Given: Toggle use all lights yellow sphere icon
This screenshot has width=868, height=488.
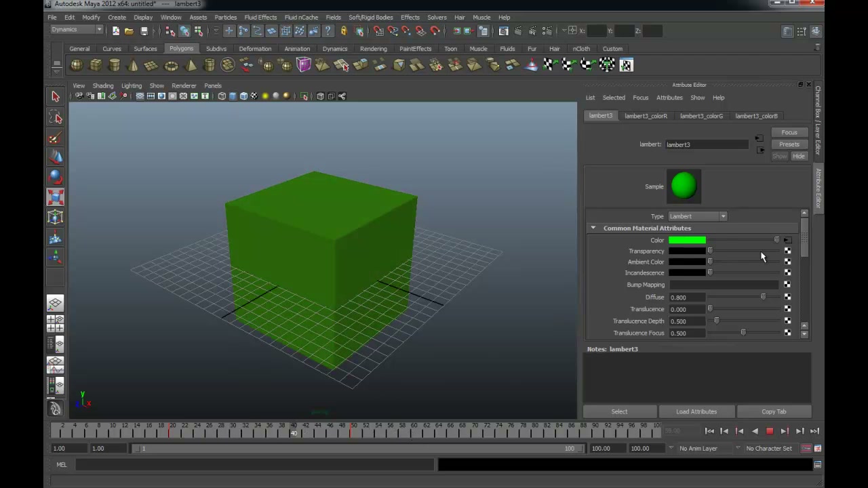Looking at the screenshot, I should tap(265, 96).
